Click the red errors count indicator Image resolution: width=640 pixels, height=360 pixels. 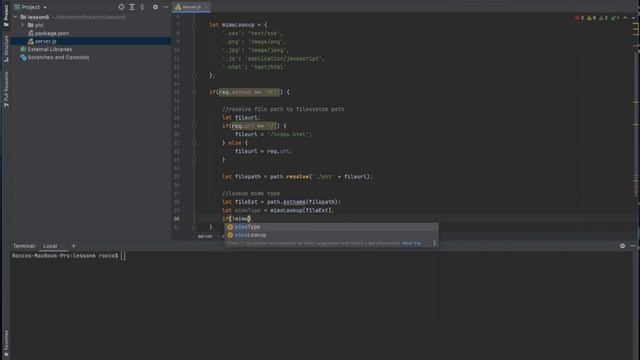tap(579, 18)
